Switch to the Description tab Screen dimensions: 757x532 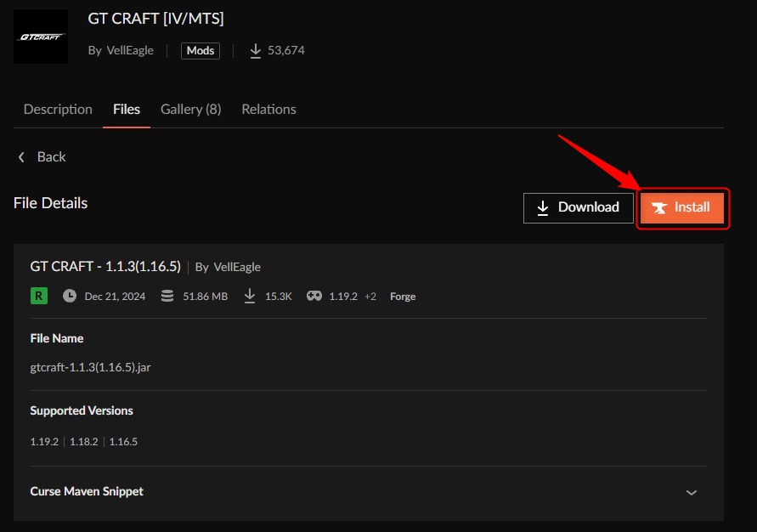coord(58,109)
